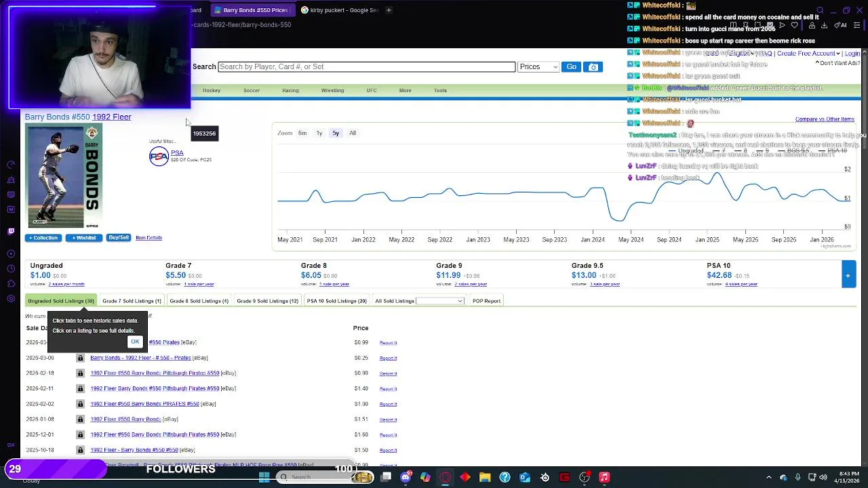Click the blue plus button beside PSA 10

coord(848,275)
